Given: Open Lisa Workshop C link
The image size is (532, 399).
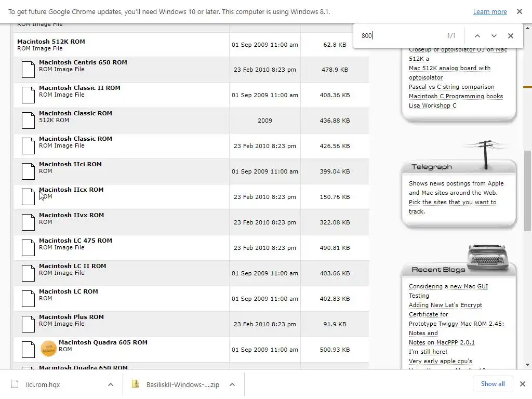Looking at the screenshot, I should (433, 105).
